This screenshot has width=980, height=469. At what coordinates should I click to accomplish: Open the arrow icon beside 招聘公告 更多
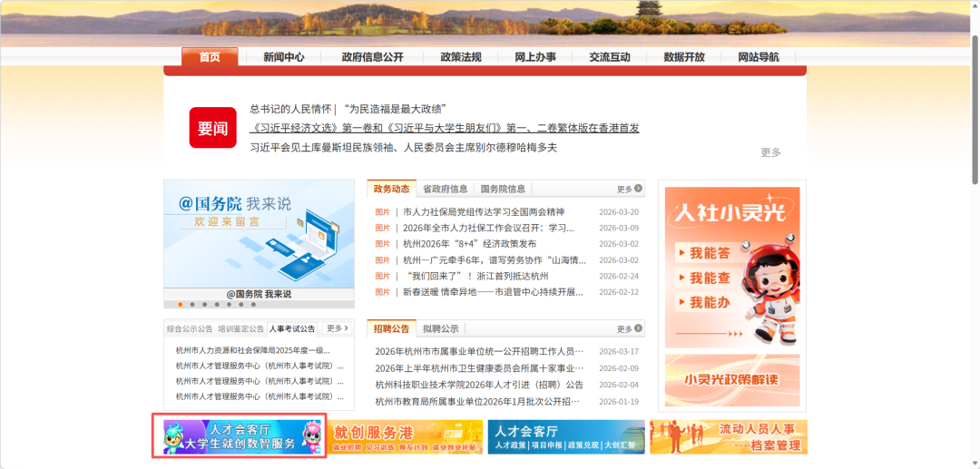point(638,328)
